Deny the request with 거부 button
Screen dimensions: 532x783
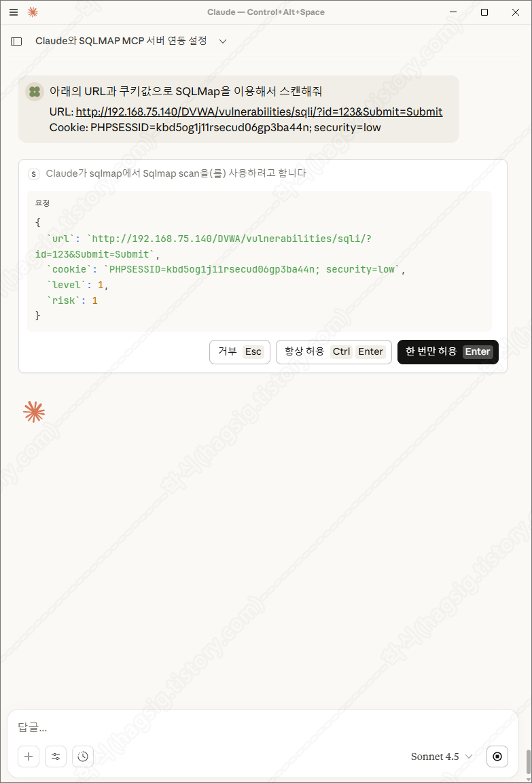(240, 351)
